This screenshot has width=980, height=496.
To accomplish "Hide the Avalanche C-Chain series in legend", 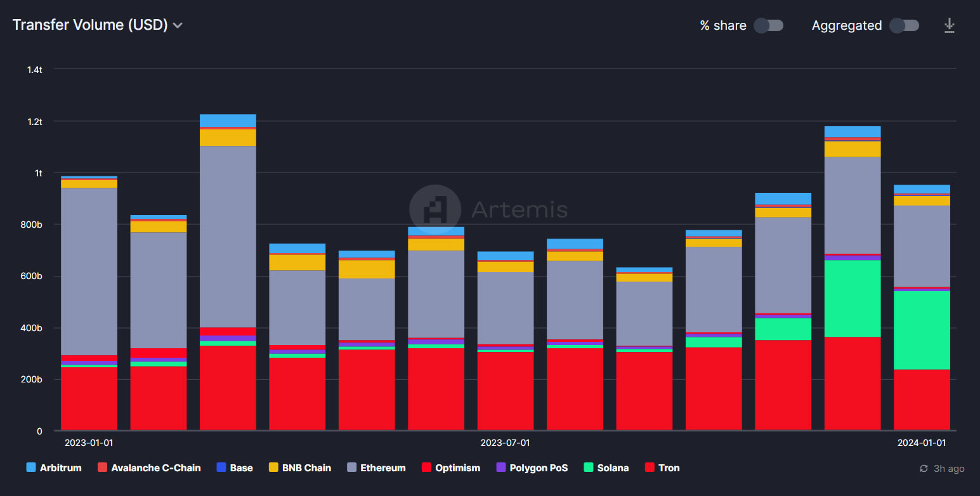I will pyautogui.click(x=155, y=468).
